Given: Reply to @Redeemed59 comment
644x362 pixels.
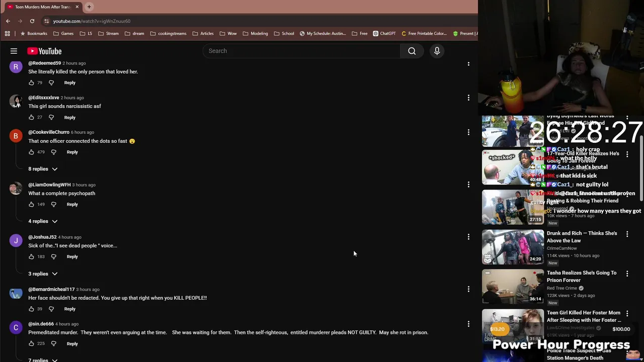Looking at the screenshot, I should pyautogui.click(x=69, y=82).
